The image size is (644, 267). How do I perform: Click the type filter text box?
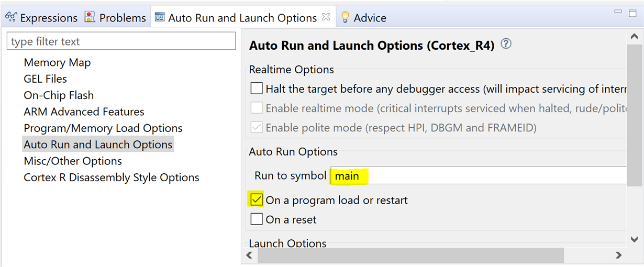[121, 41]
